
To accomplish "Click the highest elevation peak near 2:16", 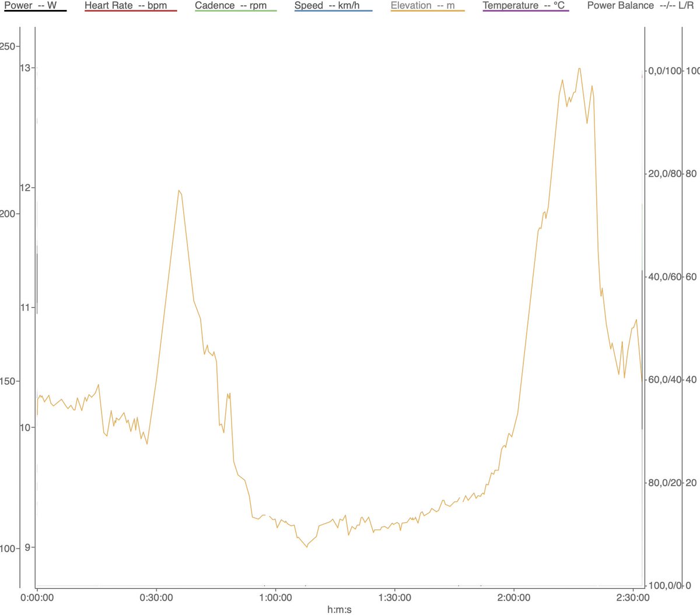I will tap(579, 68).
